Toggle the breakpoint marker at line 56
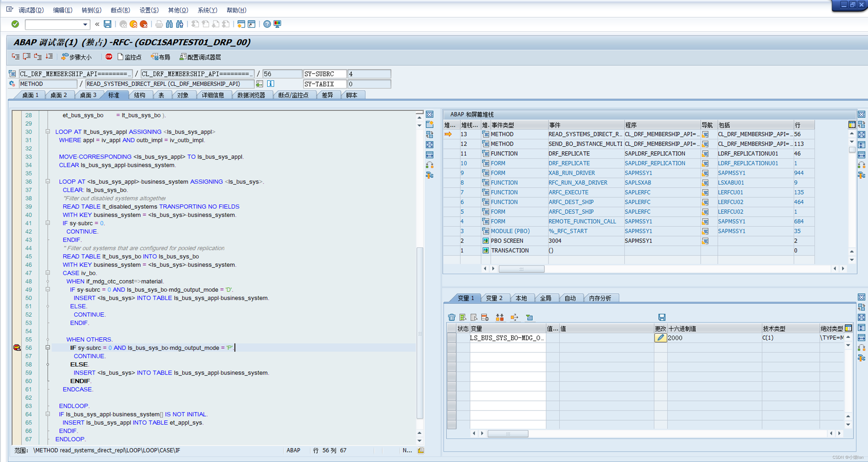868x462 pixels. (x=17, y=347)
